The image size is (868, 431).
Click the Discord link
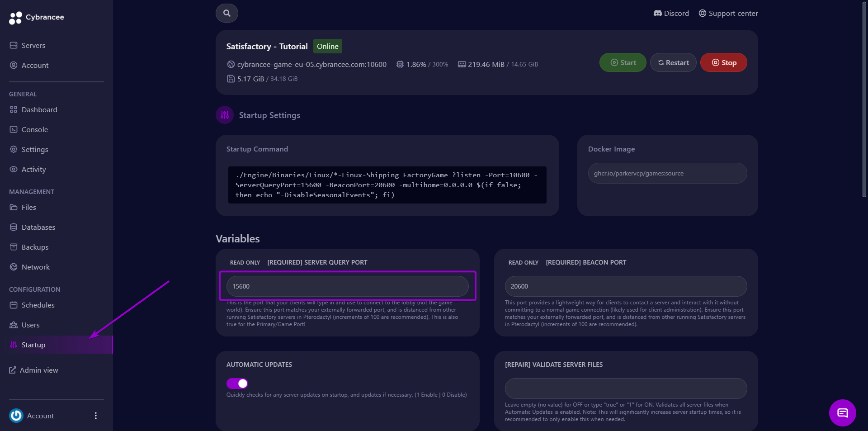(671, 13)
